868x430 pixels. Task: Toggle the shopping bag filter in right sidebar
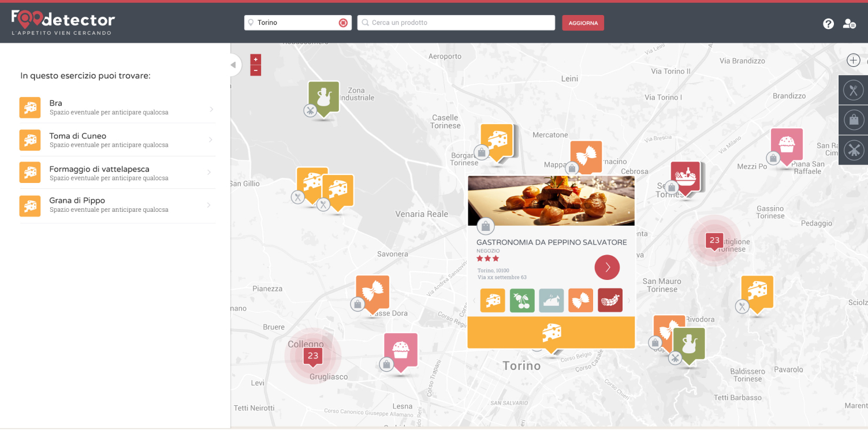[853, 120]
